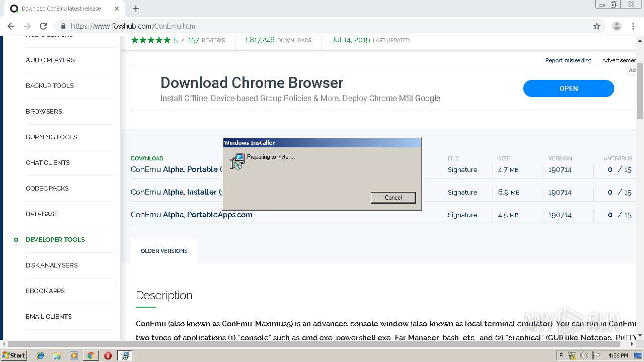
Task: Cancel the Windows Installer dialog
Action: click(x=393, y=198)
